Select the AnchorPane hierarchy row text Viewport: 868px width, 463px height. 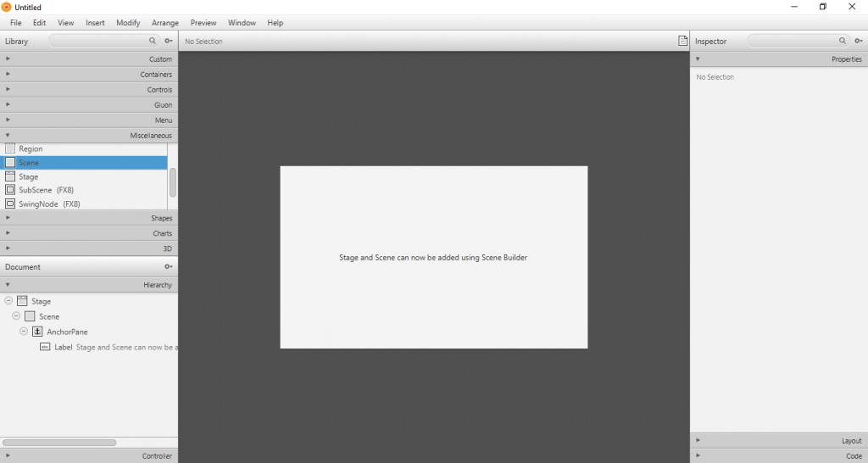[67, 332]
